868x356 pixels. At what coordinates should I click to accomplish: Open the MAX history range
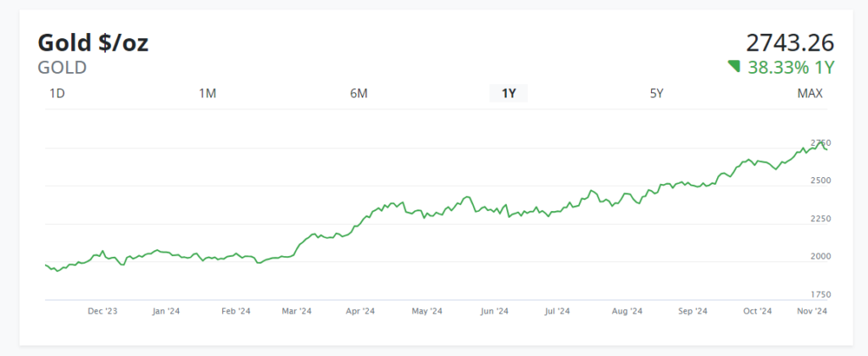810,93
